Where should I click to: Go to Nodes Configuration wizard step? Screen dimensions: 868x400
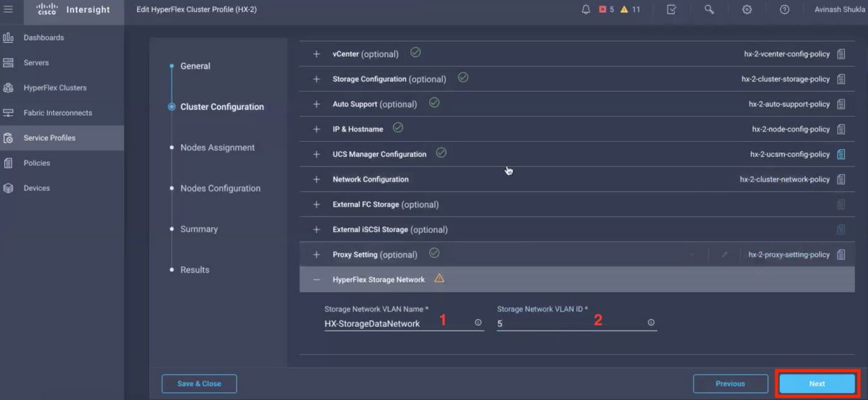[221, 188]
